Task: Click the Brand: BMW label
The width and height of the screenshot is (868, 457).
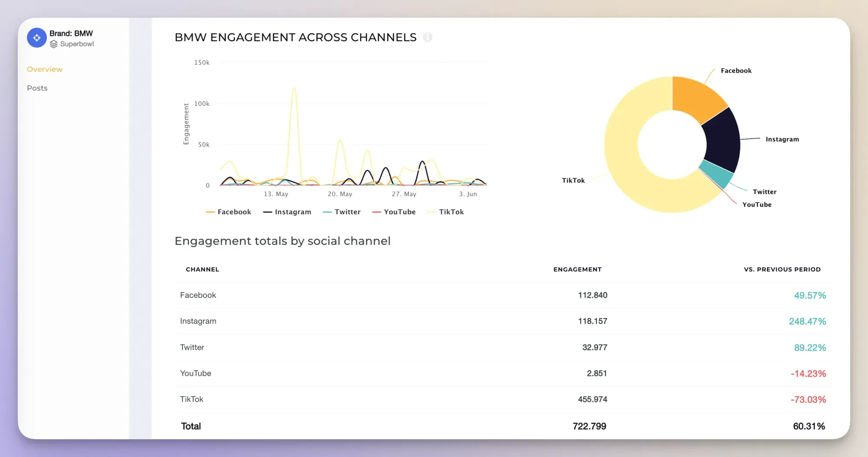Action: [x=71, y=33]
